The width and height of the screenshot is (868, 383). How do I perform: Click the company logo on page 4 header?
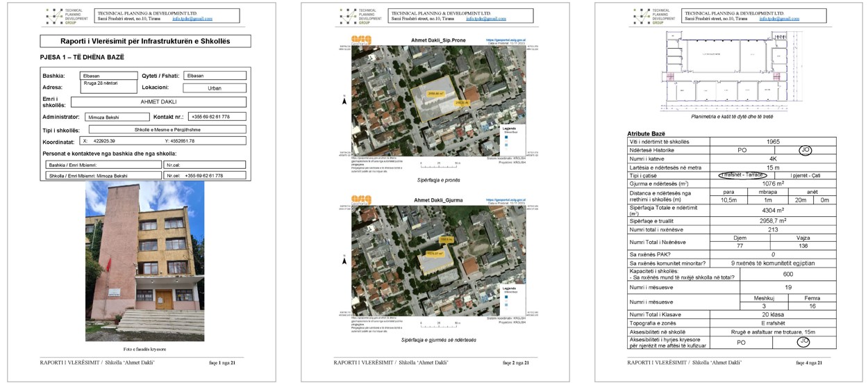tap(642, 16)
